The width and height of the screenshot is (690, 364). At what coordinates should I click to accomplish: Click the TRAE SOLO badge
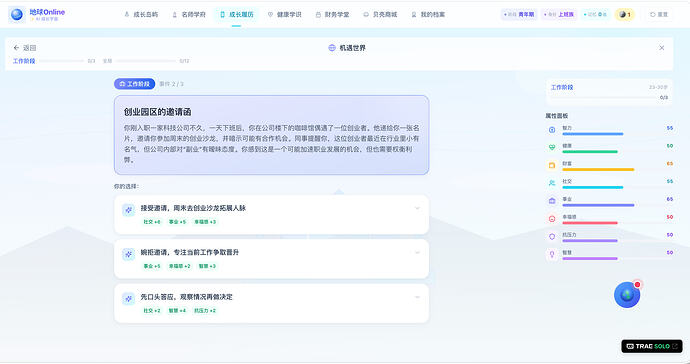pyautogui.click(x=652, y=346)
